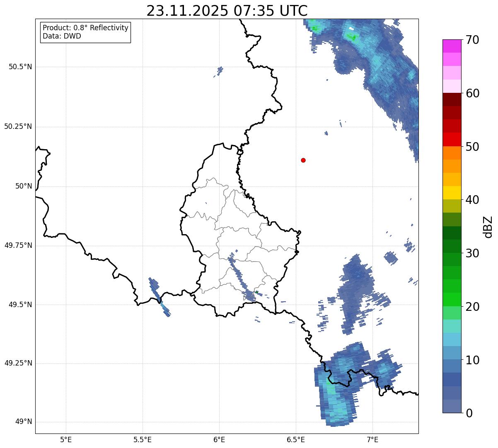Click the 49.25°N latitude tick label
Image resolution: width=498 pixels, height=448 pixels.
[x=18, y=363]
